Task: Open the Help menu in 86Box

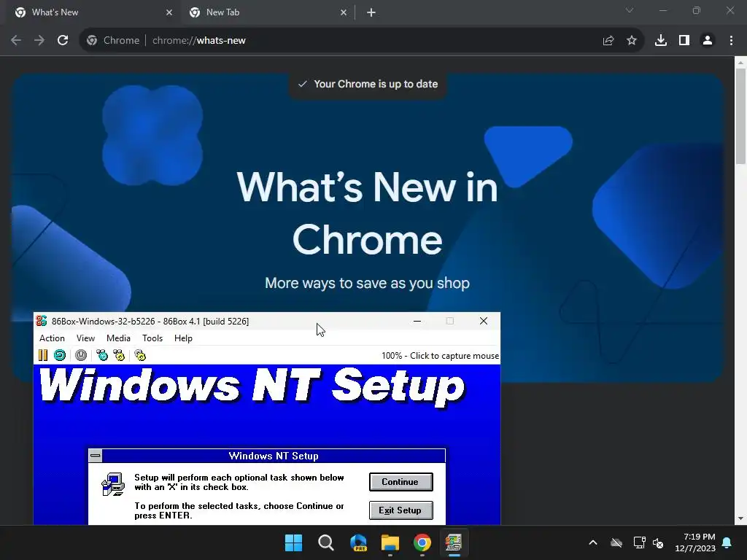Action: (x=183, y=338)
